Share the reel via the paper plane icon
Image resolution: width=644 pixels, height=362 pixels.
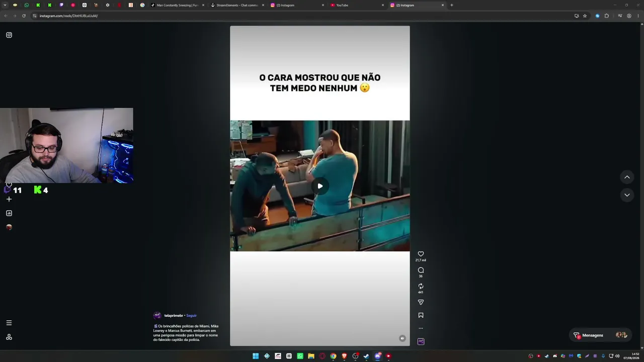(421, 302)
